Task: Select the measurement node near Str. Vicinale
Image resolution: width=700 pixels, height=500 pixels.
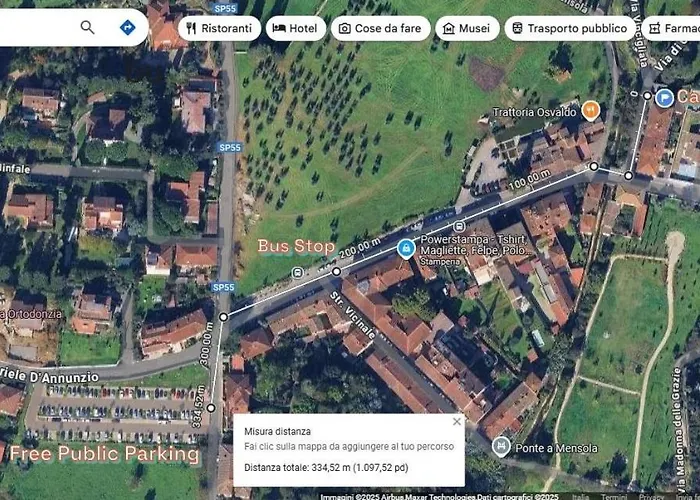Action: tap(337, 271)
